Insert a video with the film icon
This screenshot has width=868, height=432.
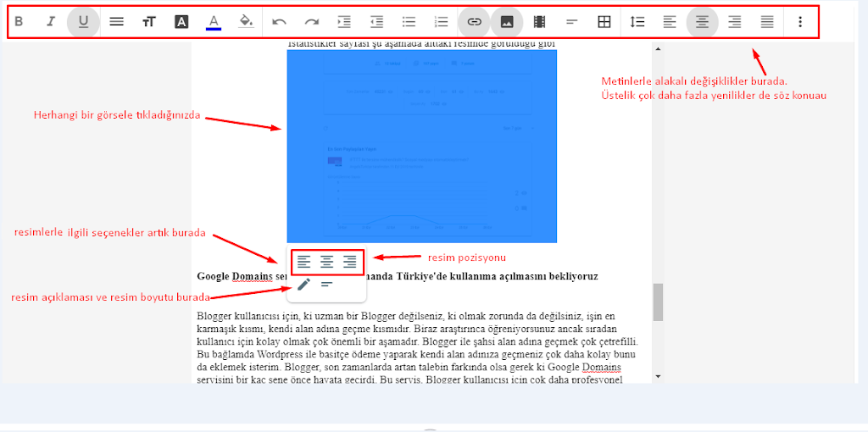[x=539, y=22]
